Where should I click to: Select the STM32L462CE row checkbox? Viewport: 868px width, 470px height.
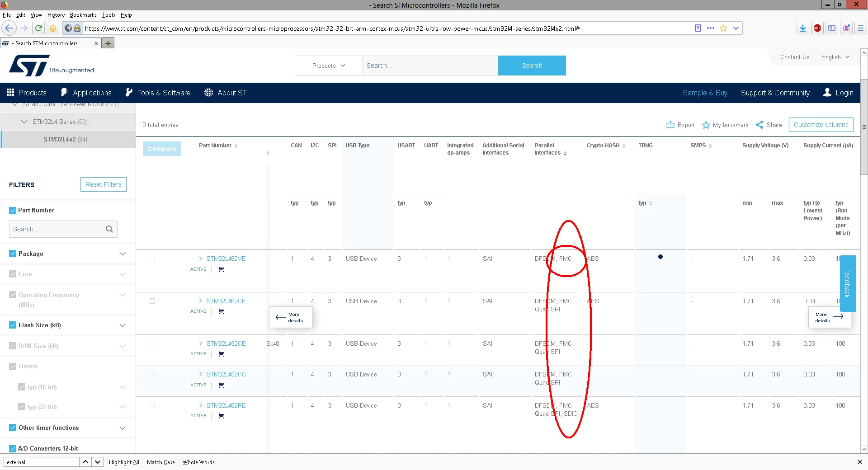(152, 301)
